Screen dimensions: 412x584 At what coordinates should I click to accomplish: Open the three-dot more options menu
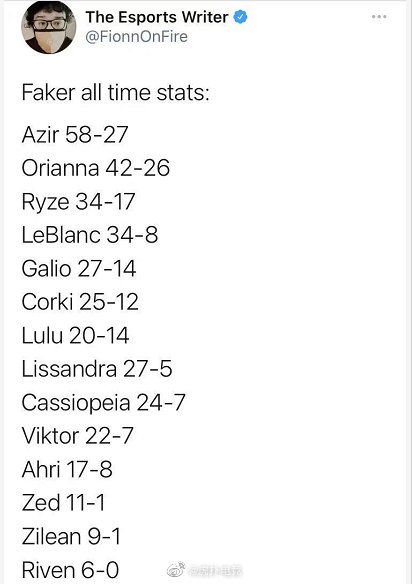pos(379,17)
